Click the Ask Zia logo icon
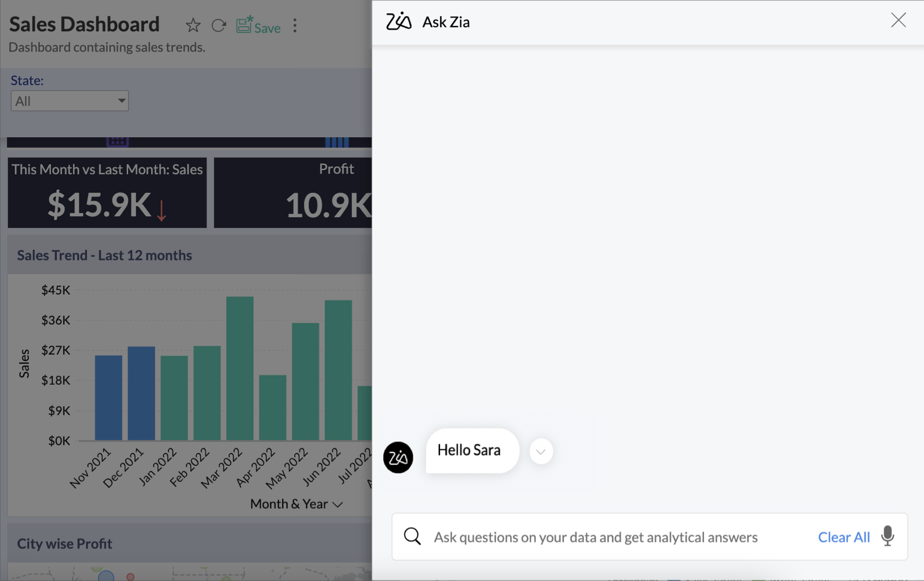The width and height of the screenshot is (924, 581). (398, 21)
